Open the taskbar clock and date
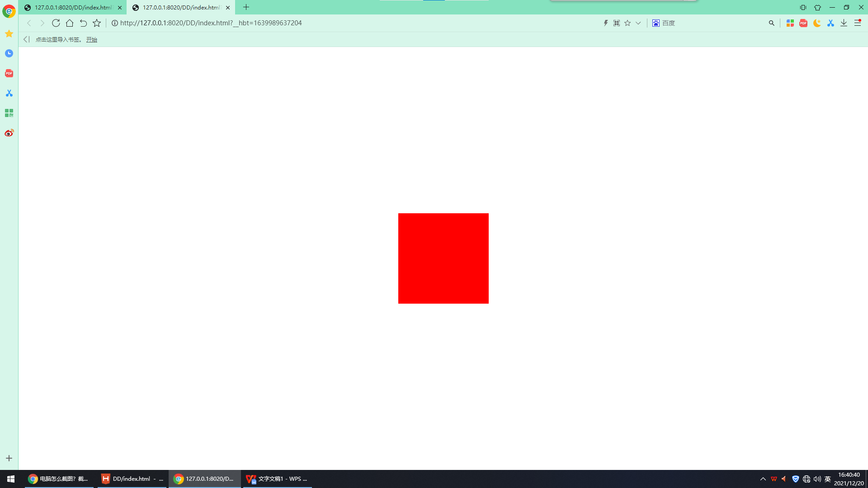Viewport: 868px width, 488px height. click(x=849, y=479)
